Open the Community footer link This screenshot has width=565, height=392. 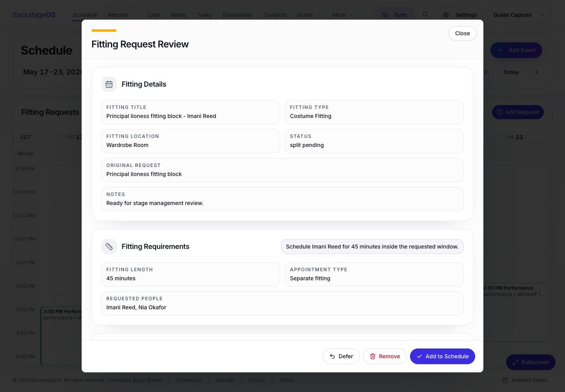(189, 380)
